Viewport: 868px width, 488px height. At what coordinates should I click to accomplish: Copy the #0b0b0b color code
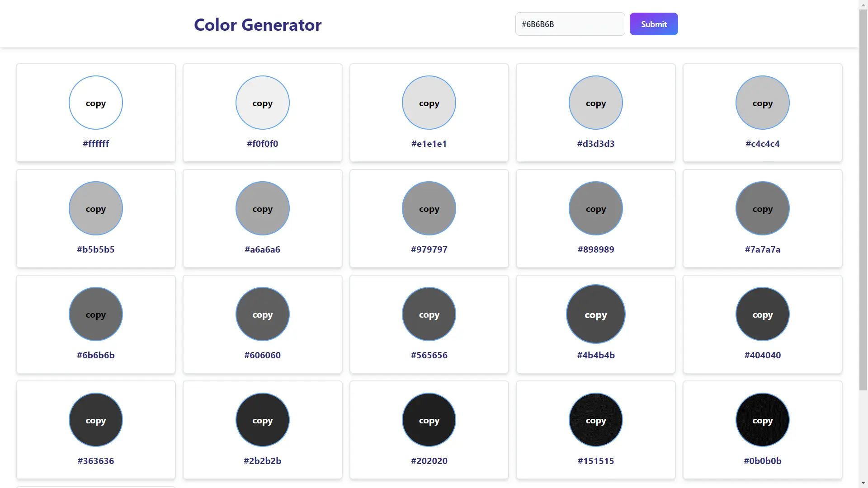pos(762,420)
